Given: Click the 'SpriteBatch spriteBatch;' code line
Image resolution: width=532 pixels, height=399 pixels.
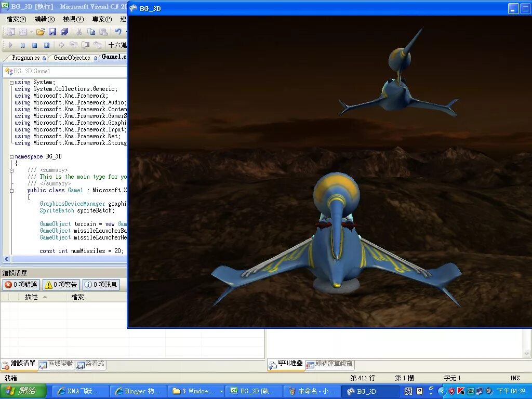Looking at the screenshot, I should (x=77, y=211).
